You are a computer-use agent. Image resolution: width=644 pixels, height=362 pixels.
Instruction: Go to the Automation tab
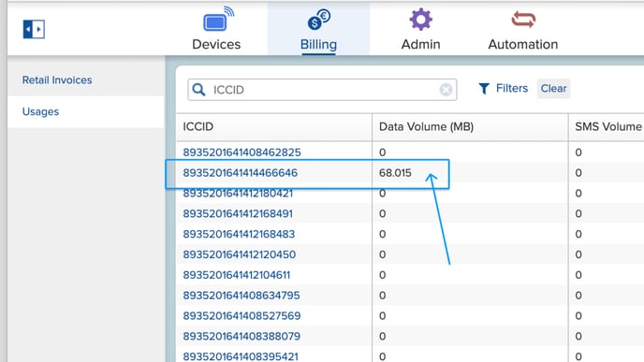tap(523, 29)
